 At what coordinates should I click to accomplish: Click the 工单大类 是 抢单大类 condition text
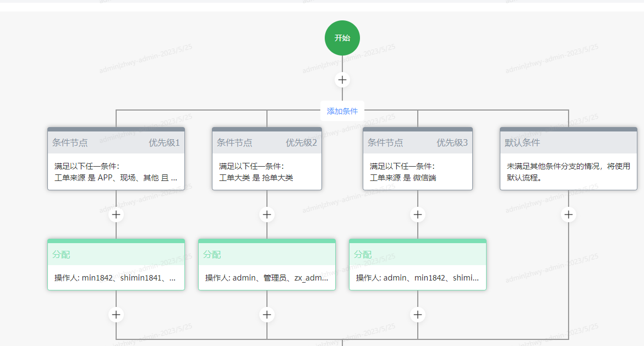pyautogui.click(x=256, y=178)
